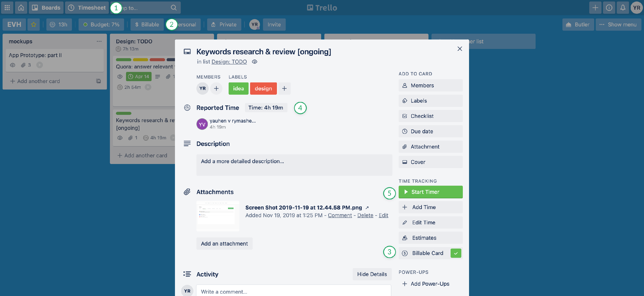Click the Home icon
The width and height of the screenshot is (644, 296).
pyautogui.click(x=21, y=8)
